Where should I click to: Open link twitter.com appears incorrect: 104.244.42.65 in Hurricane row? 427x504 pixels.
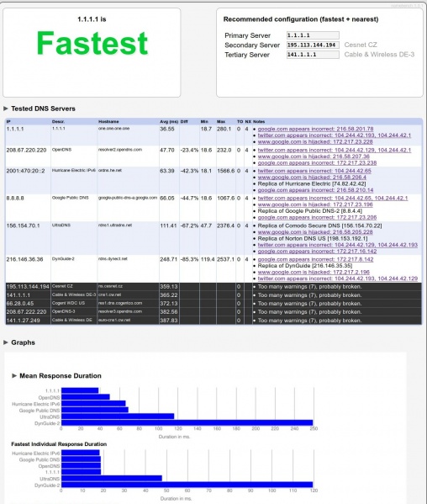point(314,171)
